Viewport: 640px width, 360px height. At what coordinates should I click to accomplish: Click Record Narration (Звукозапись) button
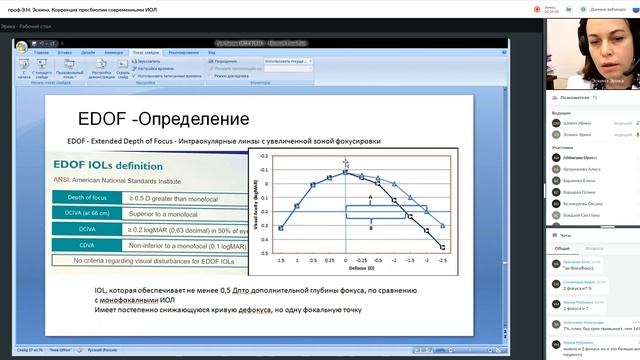(x=146, y=61)
